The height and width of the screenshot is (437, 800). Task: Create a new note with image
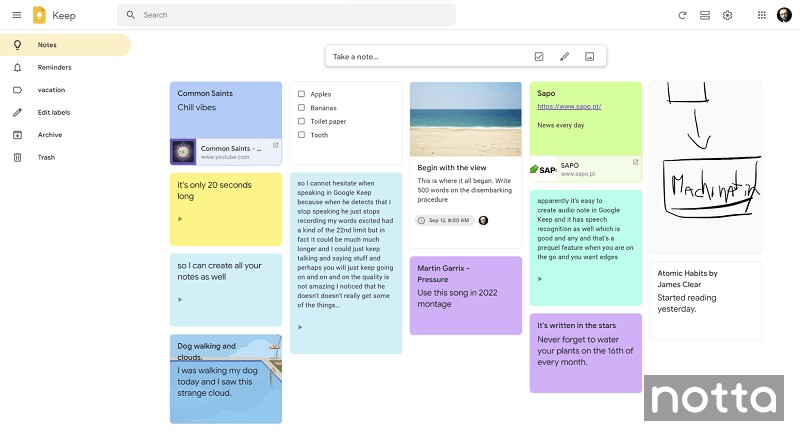point(589,57)
